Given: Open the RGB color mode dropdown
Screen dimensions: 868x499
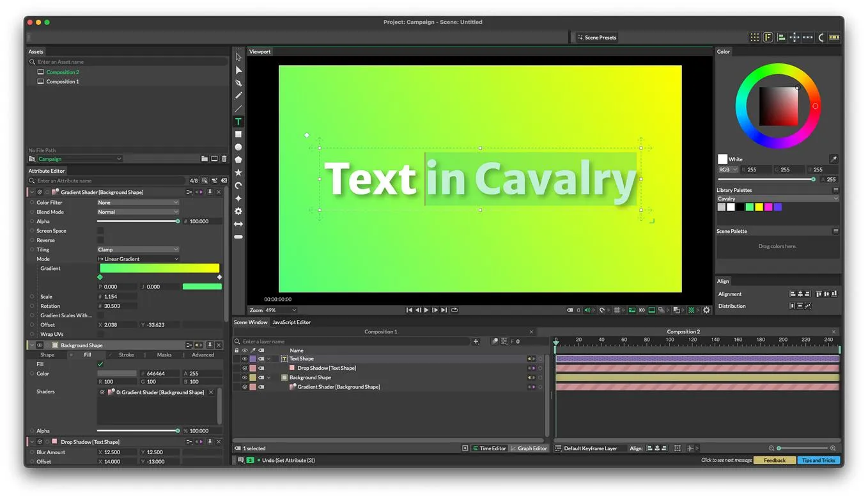Looking at the screenshot, I should pyautogui.click(x=728, y=170).
